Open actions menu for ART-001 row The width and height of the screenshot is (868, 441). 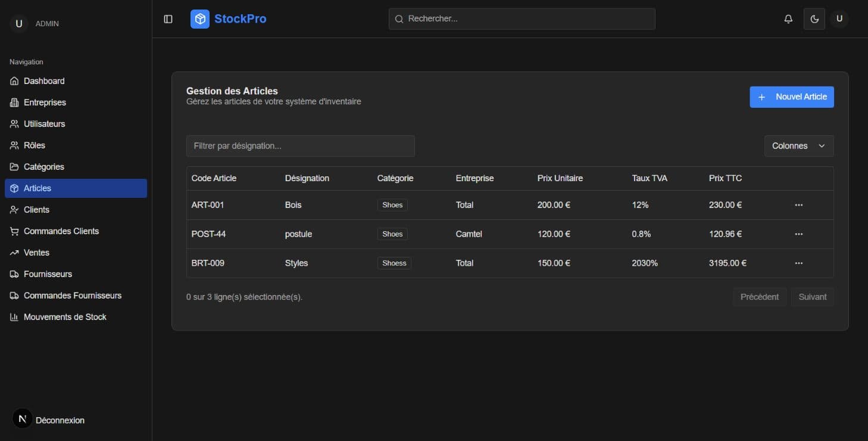click(x=799, y=205)
